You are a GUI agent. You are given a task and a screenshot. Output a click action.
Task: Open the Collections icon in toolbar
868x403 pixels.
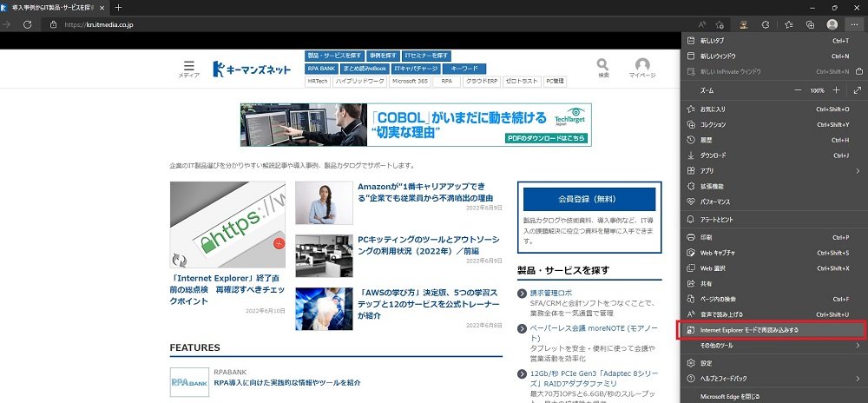(x=810, y=24)
